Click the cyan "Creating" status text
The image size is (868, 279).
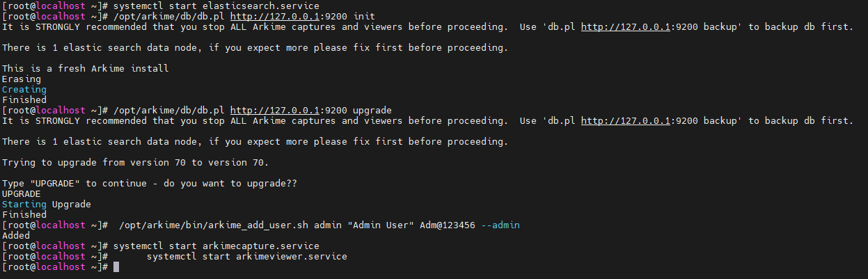(24, 90)
